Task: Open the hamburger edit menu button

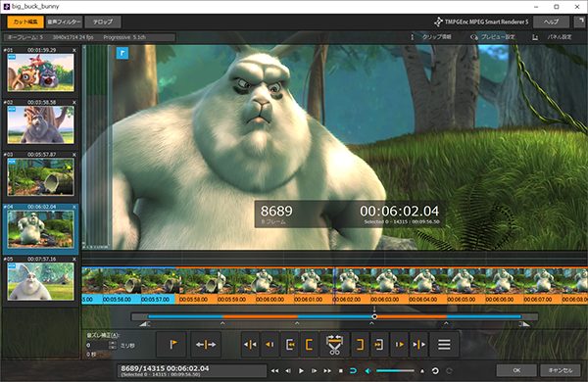Action: 444,344
